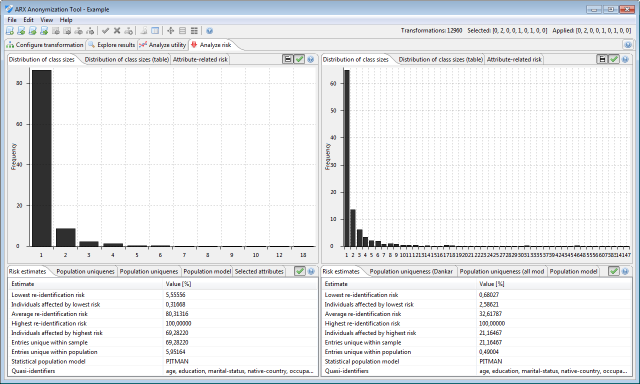
Task: Click the grid layout toolbar icon
Action: [x=194, y=31]
